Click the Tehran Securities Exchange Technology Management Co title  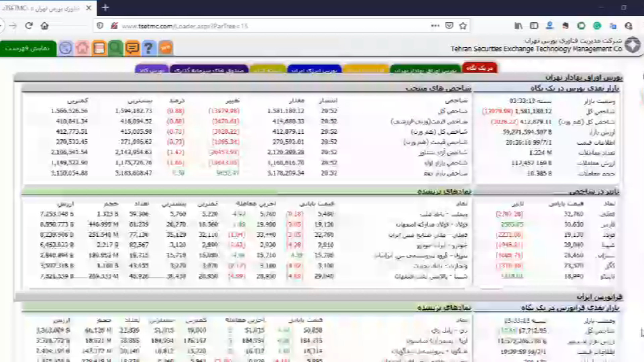pos(536,49)
